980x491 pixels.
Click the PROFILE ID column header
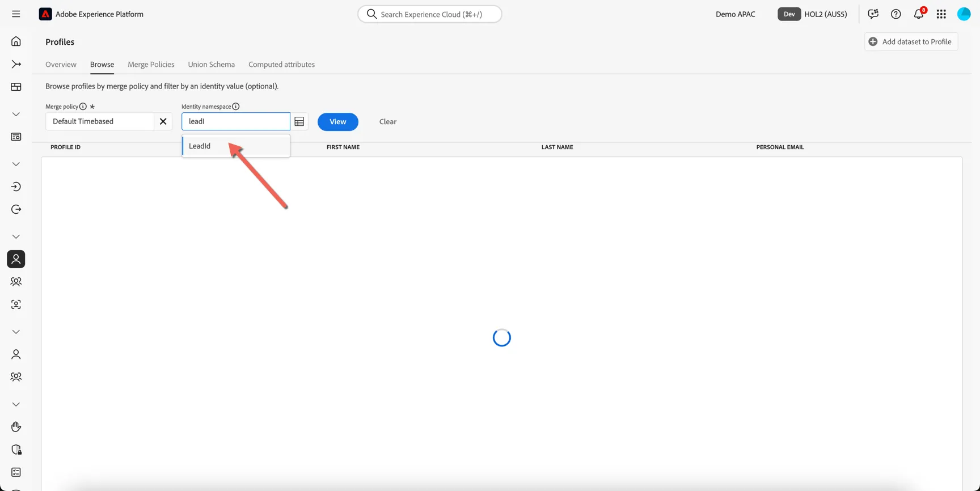click(x=65, y=147)
